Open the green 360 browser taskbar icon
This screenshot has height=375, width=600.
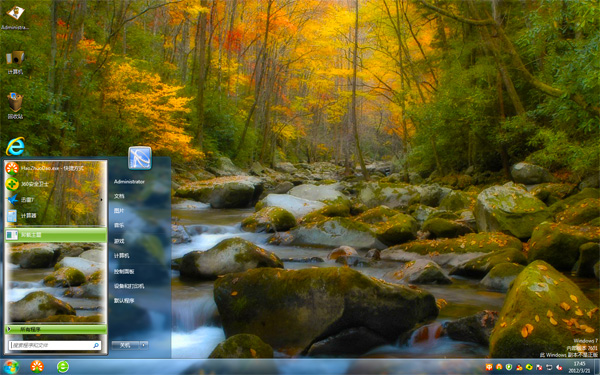pos(63,367)
